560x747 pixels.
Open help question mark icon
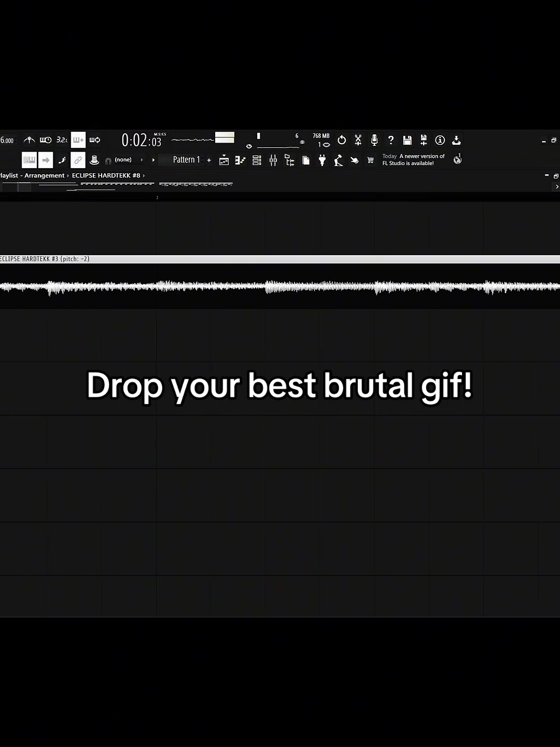click(391, 140)
